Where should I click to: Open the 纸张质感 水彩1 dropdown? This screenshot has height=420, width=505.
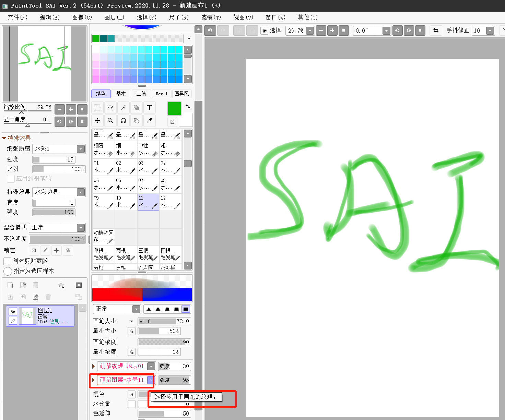coord(81,149)
